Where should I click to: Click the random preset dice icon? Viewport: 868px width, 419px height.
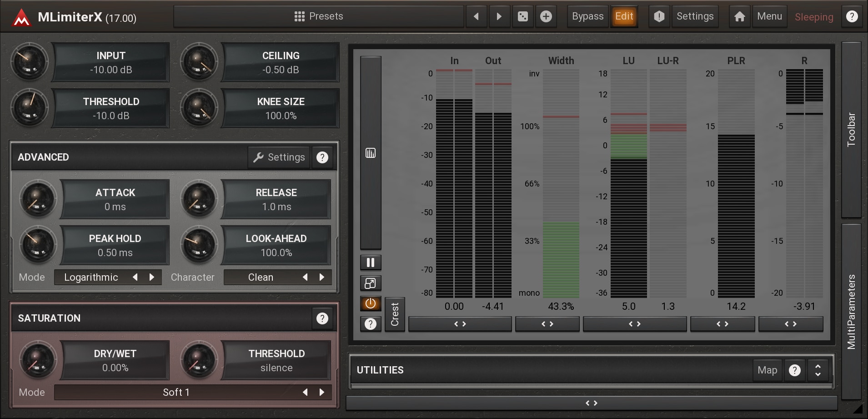522,17
